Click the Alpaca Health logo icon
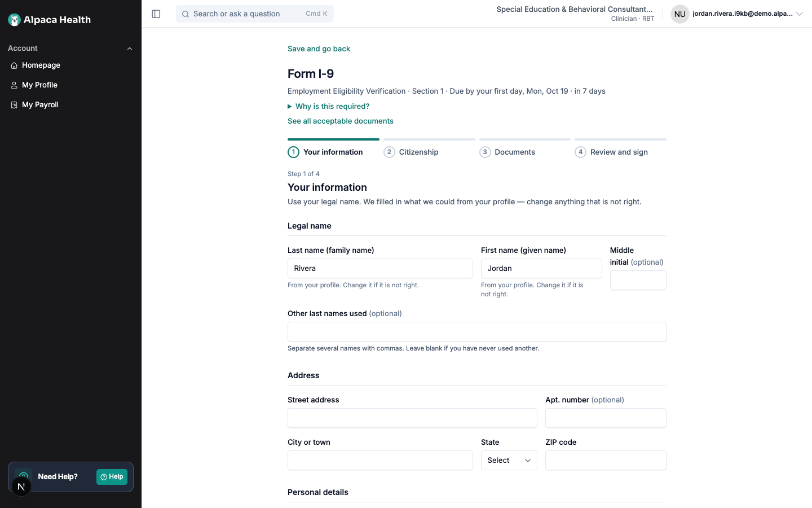 pos(15,20)
